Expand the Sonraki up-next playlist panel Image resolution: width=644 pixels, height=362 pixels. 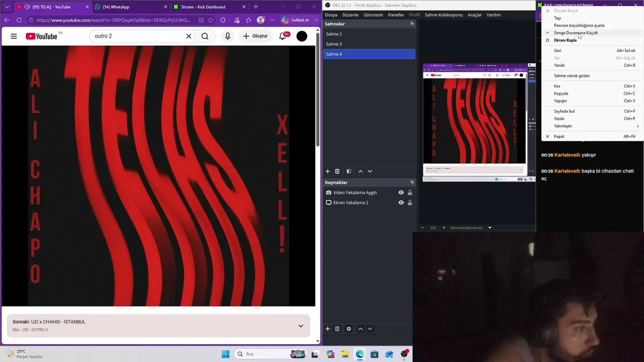click(x=301, y=326)
